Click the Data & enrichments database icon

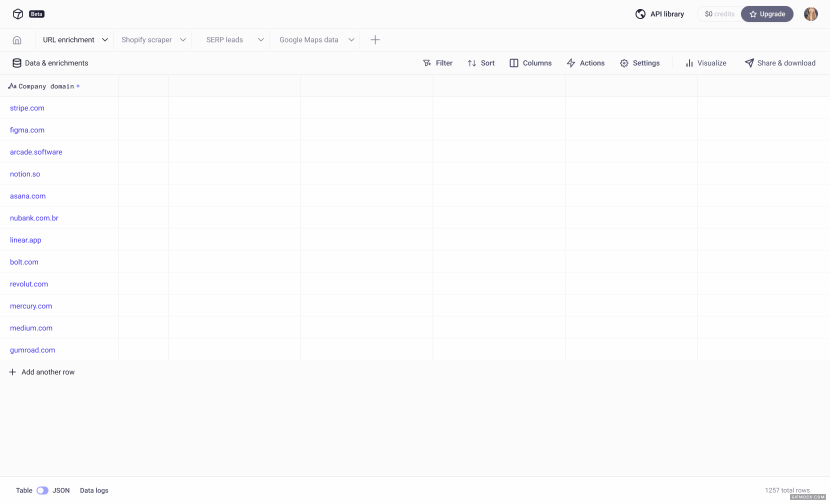(17, 63)
